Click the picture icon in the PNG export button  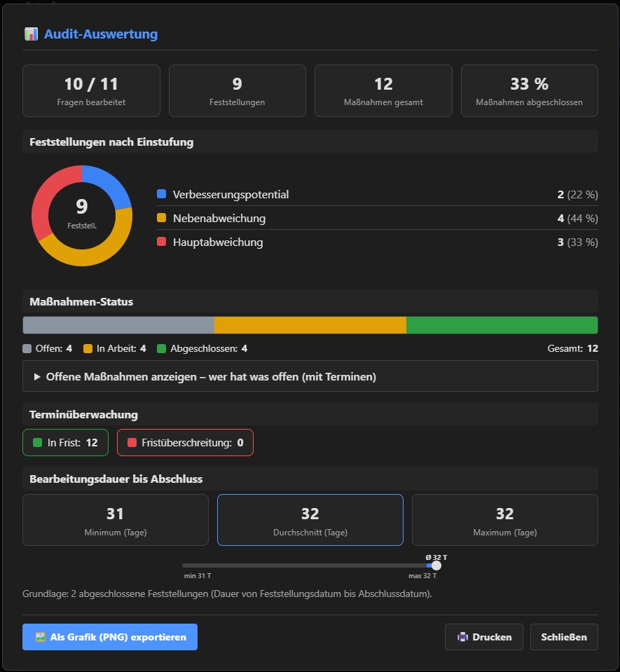[40, 637]
